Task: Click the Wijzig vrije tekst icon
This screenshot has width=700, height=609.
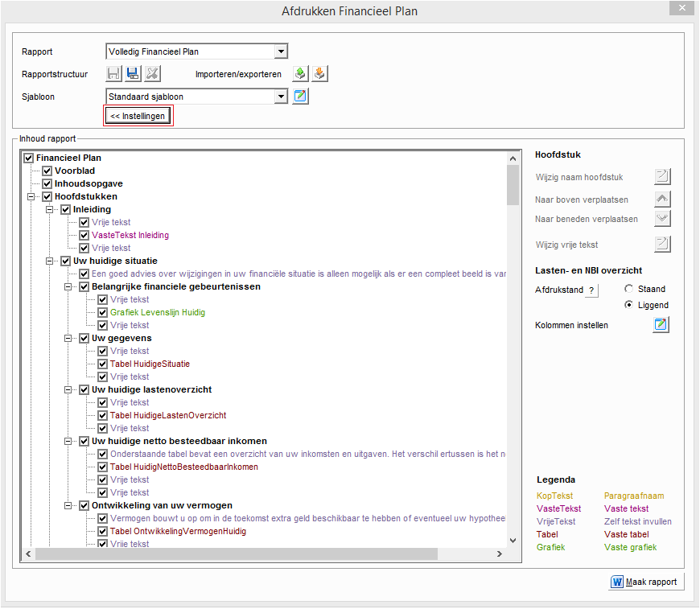Action: (662, 245)
